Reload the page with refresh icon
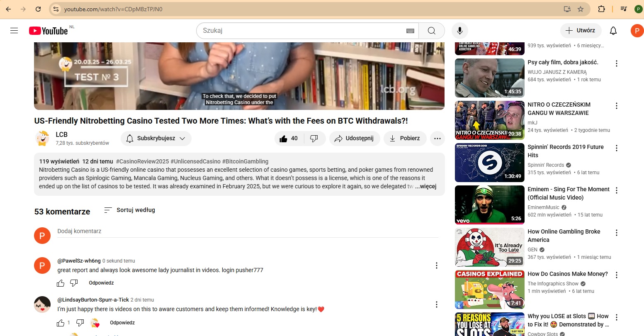Image resolution: width=644 pixels, height=336 pixels. pyautogui.click(x=38, y=9)
